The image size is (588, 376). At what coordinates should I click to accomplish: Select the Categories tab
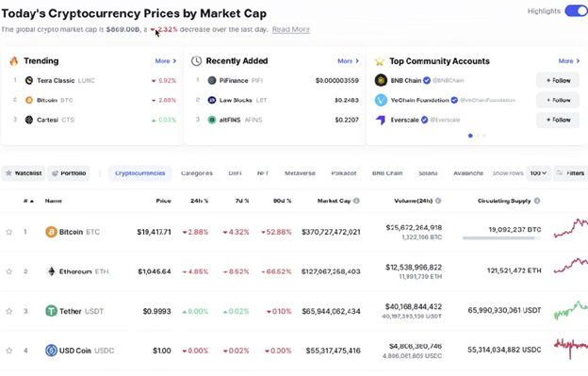197,173
